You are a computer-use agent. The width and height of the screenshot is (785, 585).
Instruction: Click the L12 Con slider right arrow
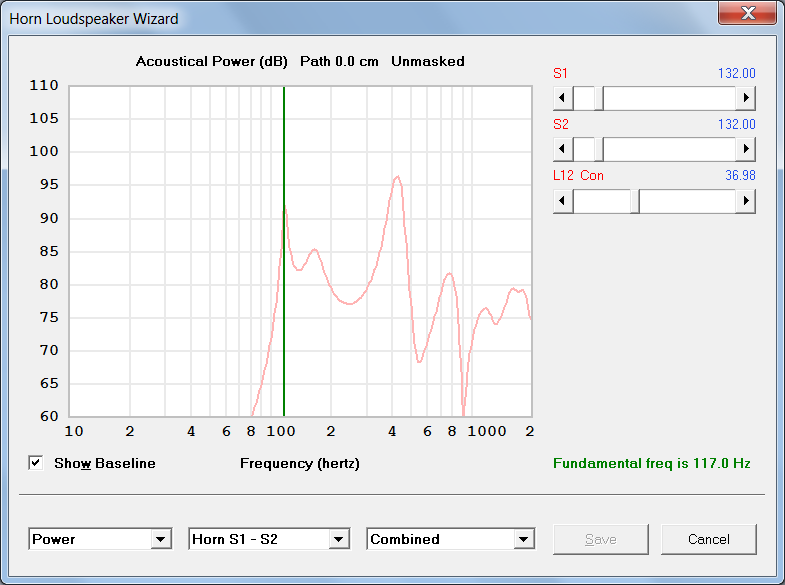(x=745, y=201)
